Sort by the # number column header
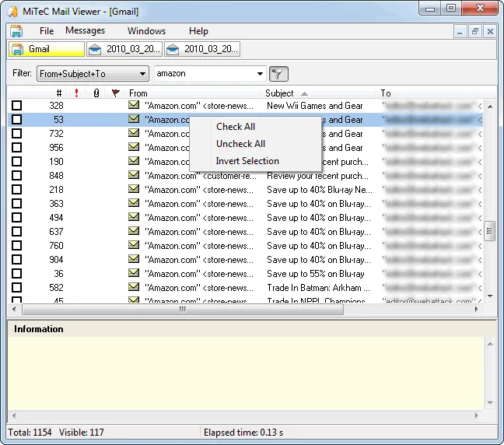Screen dimensions: 504x445 [x=59, y=93]
